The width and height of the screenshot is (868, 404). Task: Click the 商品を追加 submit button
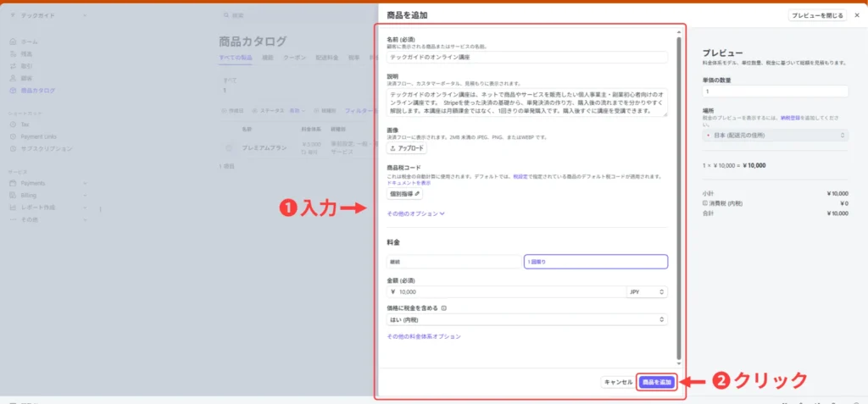(x=656, y=382)
